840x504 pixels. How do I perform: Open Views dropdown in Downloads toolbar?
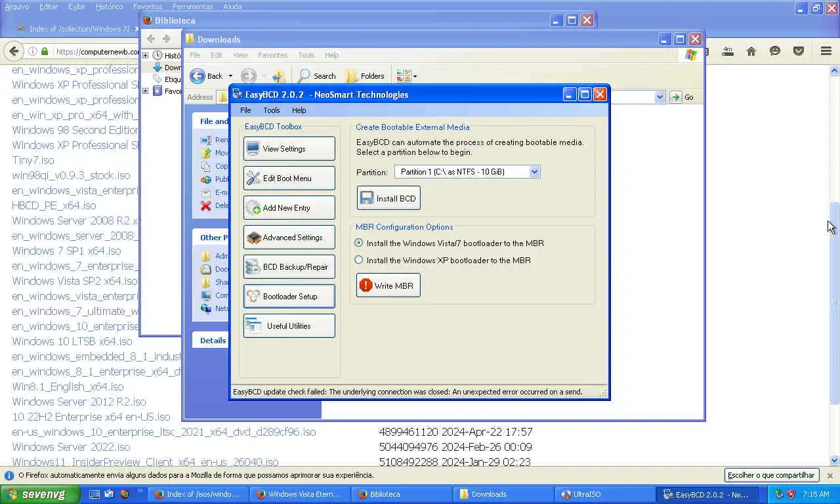(406, 76)
